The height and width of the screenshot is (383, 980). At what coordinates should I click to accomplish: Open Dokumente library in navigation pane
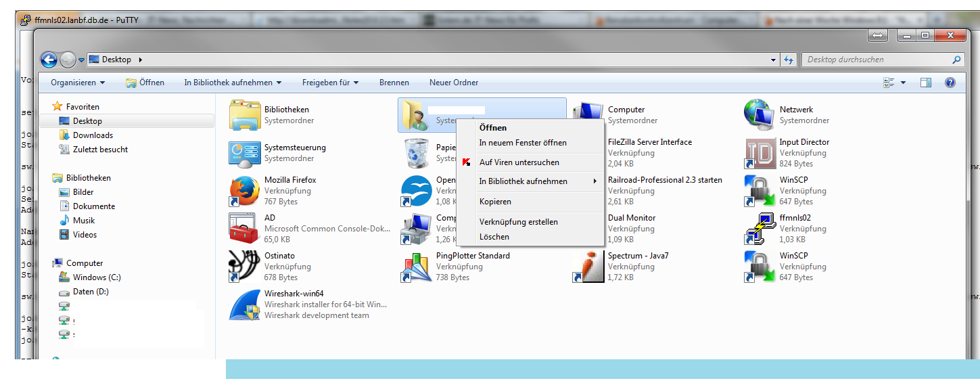[87, 206]
